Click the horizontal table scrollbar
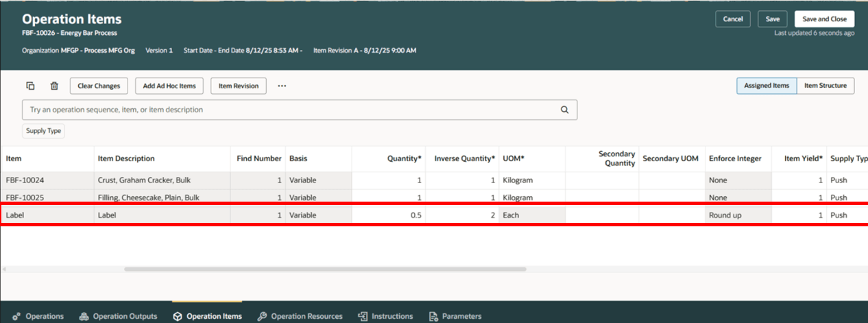Image resolution: width=868 pixels, height=323 pixels. click(x=325, y=269)
